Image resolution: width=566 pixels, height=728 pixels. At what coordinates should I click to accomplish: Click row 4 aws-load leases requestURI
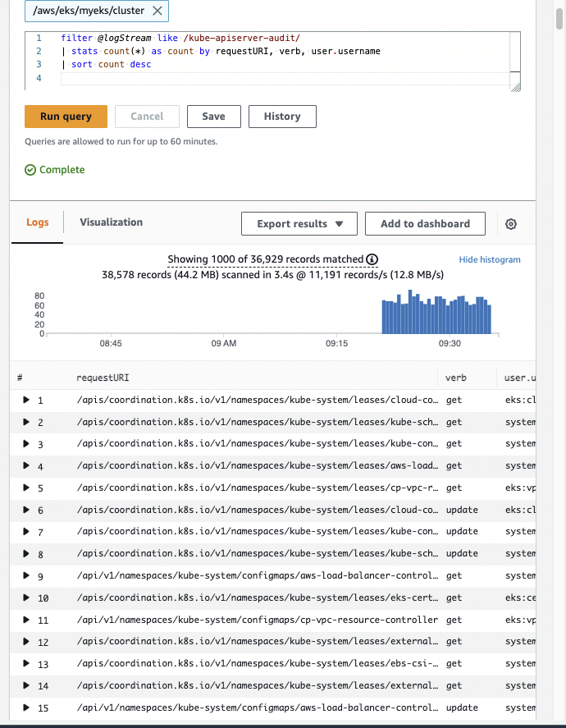(x=257, y=465)
